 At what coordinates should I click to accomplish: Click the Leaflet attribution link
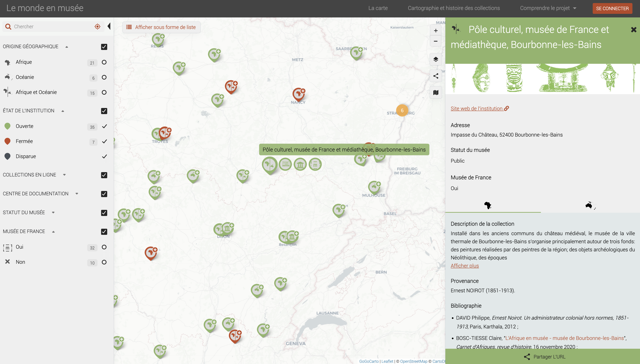387,361
